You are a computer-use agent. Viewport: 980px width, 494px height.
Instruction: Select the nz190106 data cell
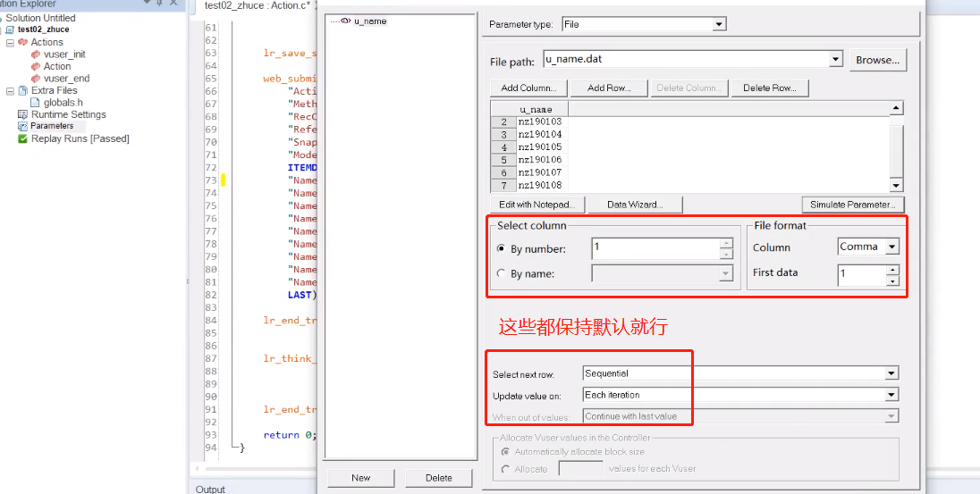tap(542, 159)
